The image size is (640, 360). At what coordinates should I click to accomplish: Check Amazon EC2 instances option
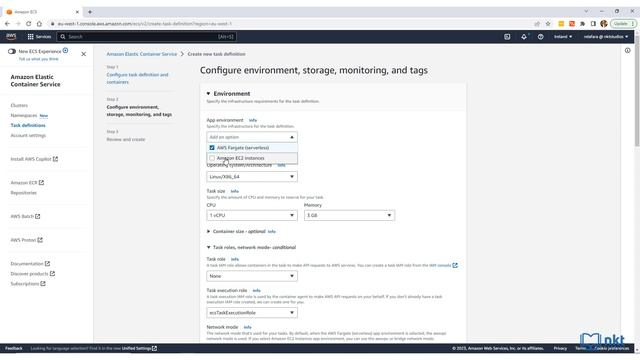[x=212, y=158]
